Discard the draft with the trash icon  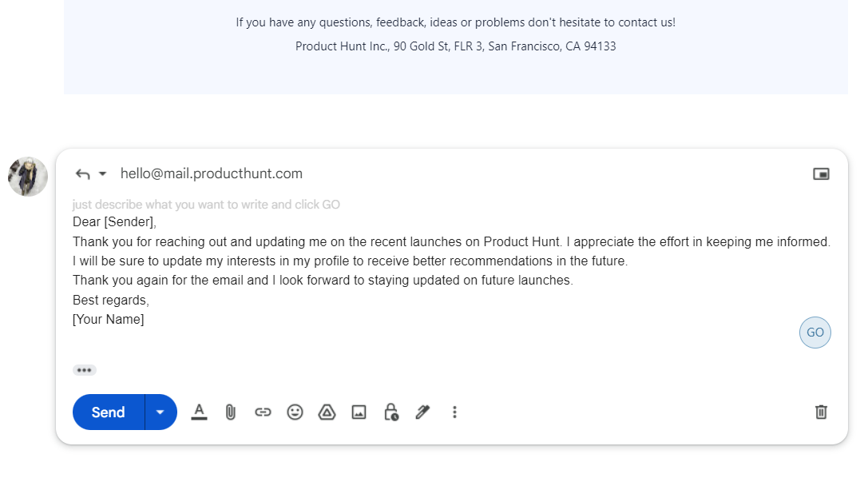tap(821, 412)
